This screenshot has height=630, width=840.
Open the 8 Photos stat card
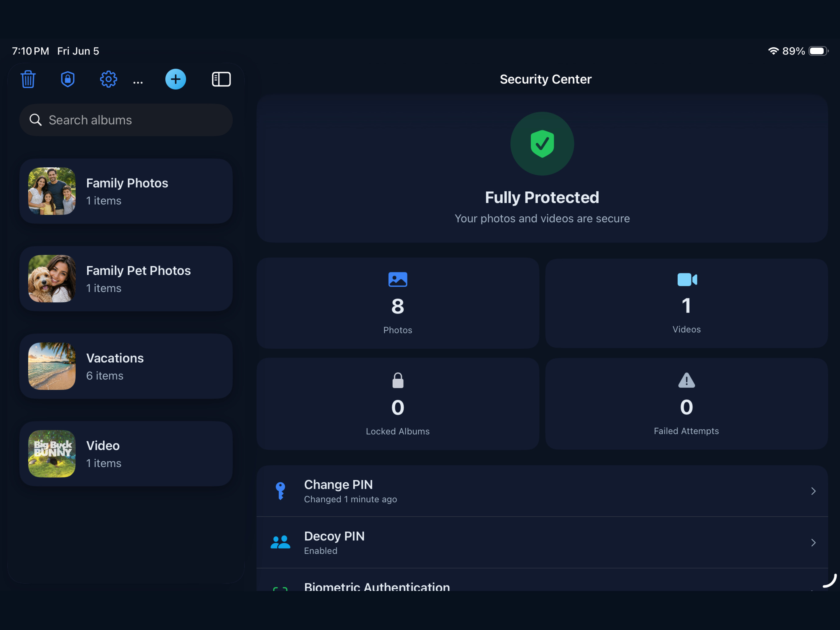tap(398, 303)
